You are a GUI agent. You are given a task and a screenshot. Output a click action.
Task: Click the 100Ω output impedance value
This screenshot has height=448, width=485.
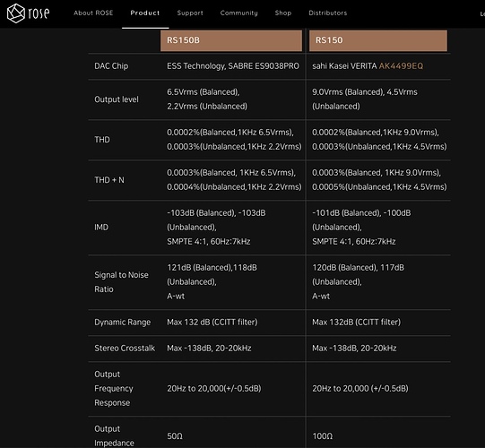323,436
